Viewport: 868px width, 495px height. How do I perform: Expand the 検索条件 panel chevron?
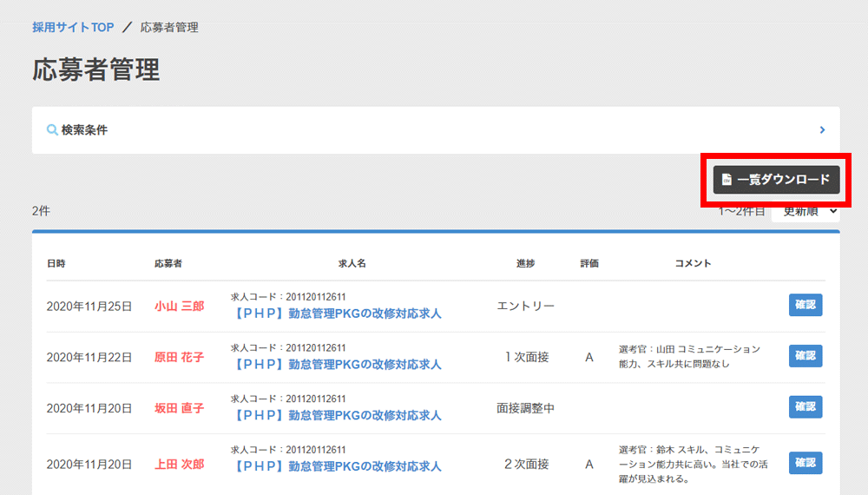click(822, 130)
